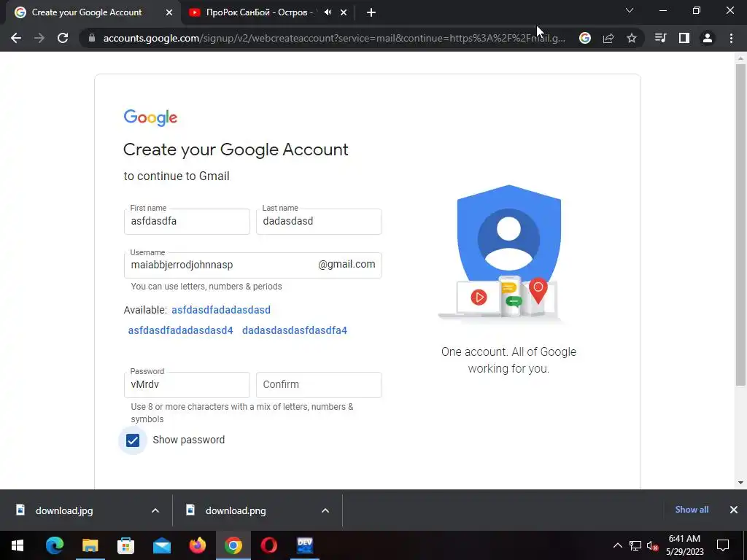Open the Mail app from the taskbar
747x560 pixels.
point(162,545)
